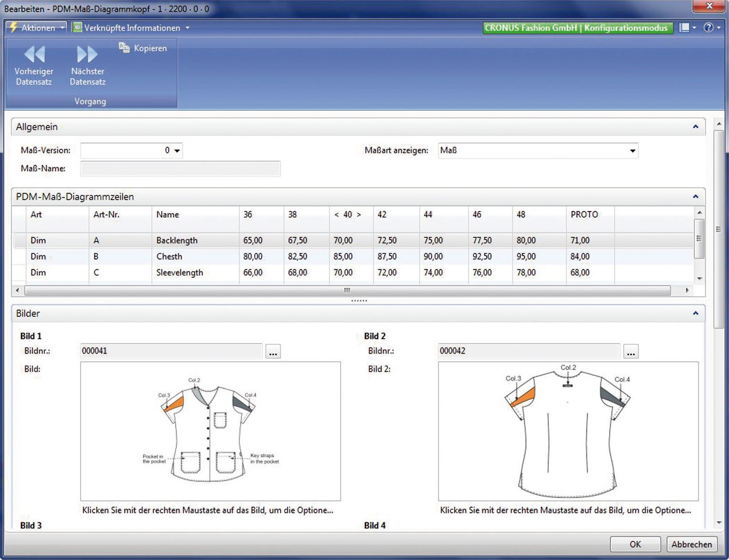Open the page customize layout icon
Screen dimensions: 729x560
(684, 27)
